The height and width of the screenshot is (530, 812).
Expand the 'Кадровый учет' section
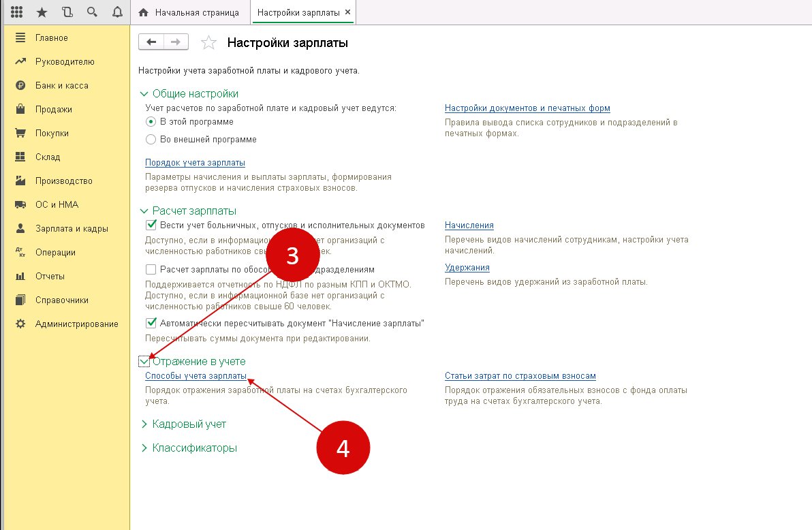coord(144,424)
